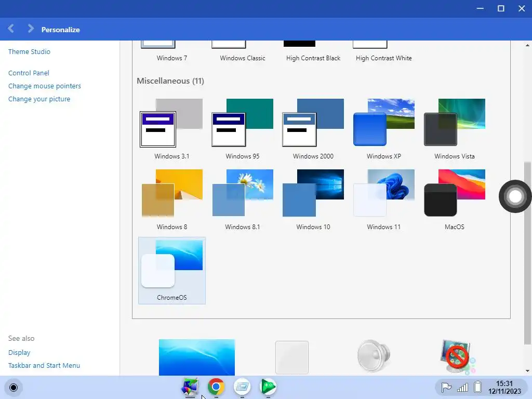Open the desktop background wallpaper setting
532x399 pixels.
tap(197, 357)
